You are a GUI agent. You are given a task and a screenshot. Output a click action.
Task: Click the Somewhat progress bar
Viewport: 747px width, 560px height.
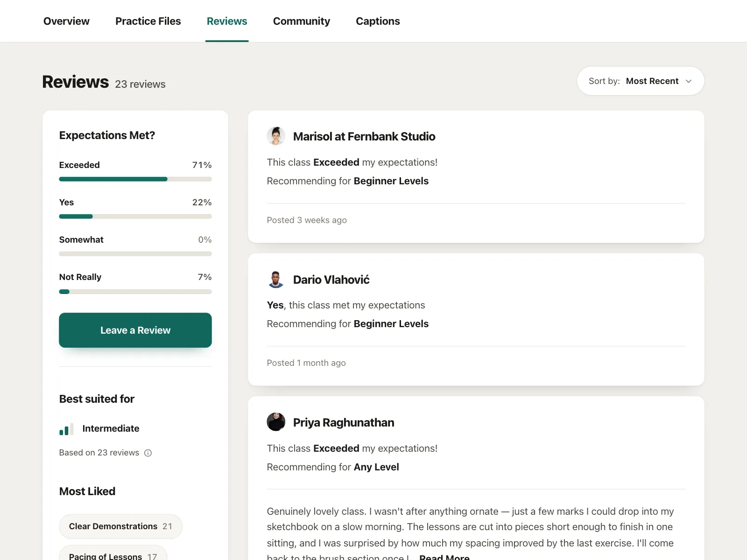point(135,254)
